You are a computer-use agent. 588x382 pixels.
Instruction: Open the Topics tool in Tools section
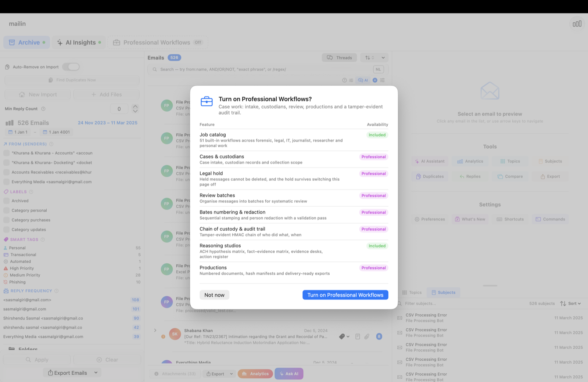tap(510, 161)
